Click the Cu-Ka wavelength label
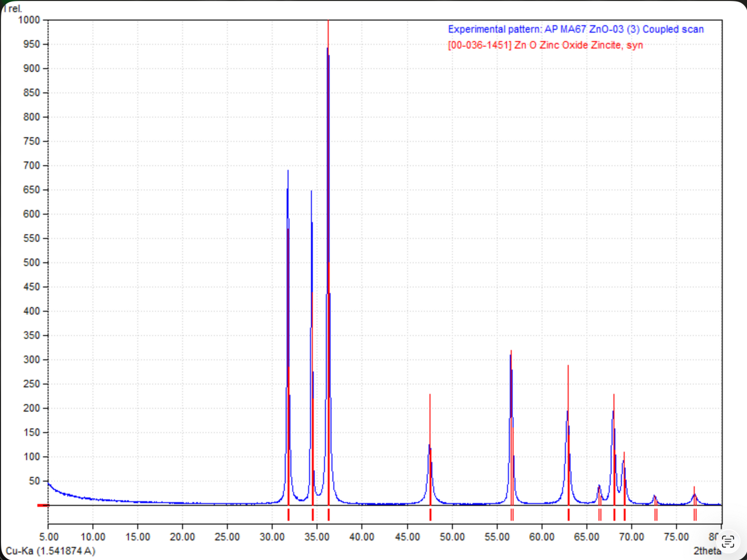Image resolution: width=747 pixels, height=560 pixels. coord(51,551)
